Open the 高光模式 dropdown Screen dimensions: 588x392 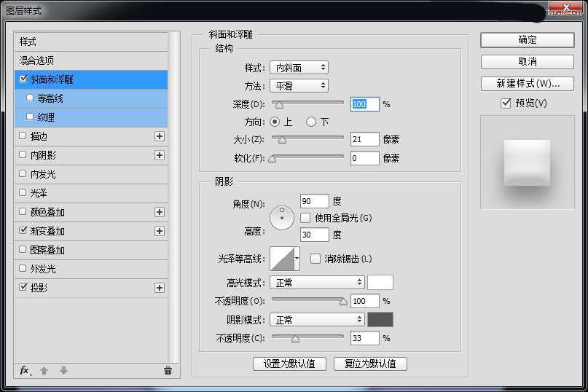[x=317, y=282]
